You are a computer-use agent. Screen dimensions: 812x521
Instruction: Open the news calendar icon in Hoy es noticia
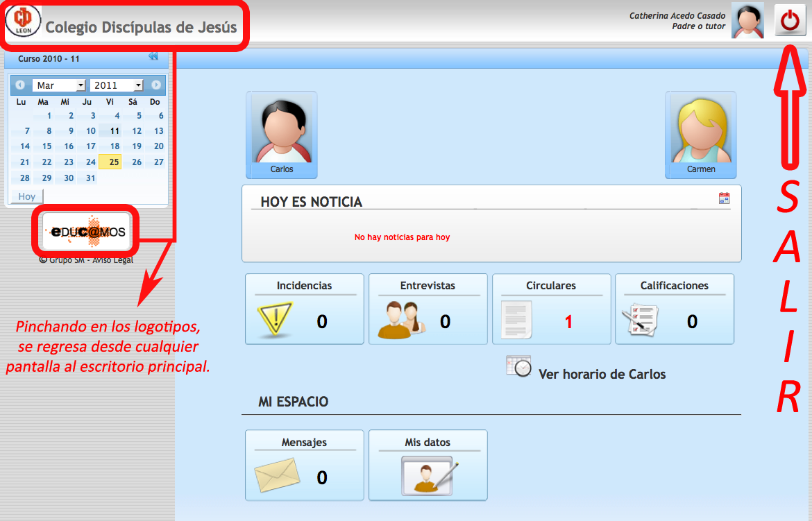(x=724, y=198)
